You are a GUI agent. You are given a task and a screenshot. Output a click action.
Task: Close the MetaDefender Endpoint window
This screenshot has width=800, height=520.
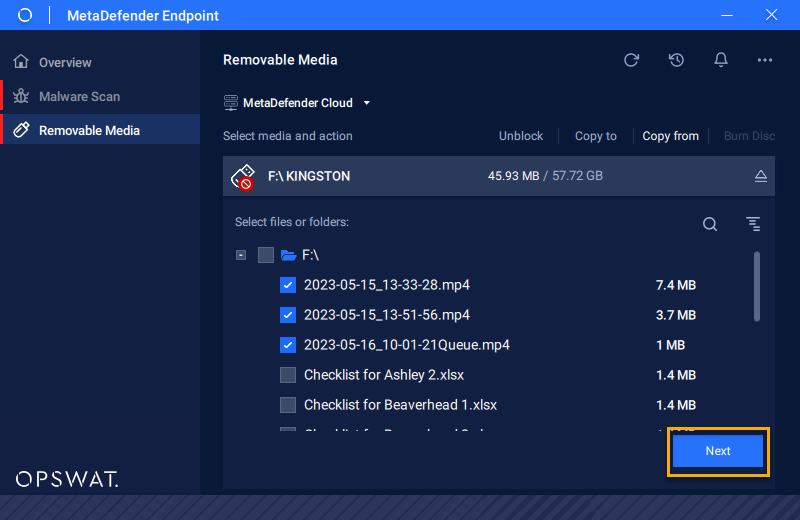[771, 15]
